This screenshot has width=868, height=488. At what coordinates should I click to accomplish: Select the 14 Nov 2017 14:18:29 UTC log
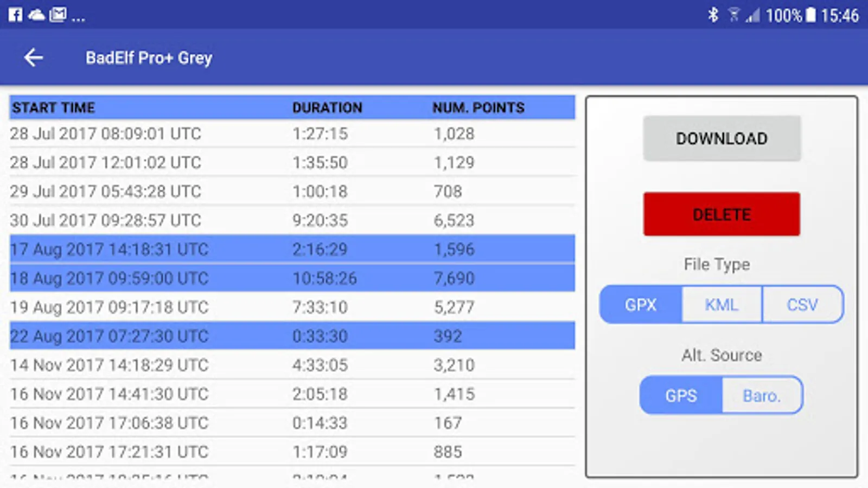pos(292,365)
